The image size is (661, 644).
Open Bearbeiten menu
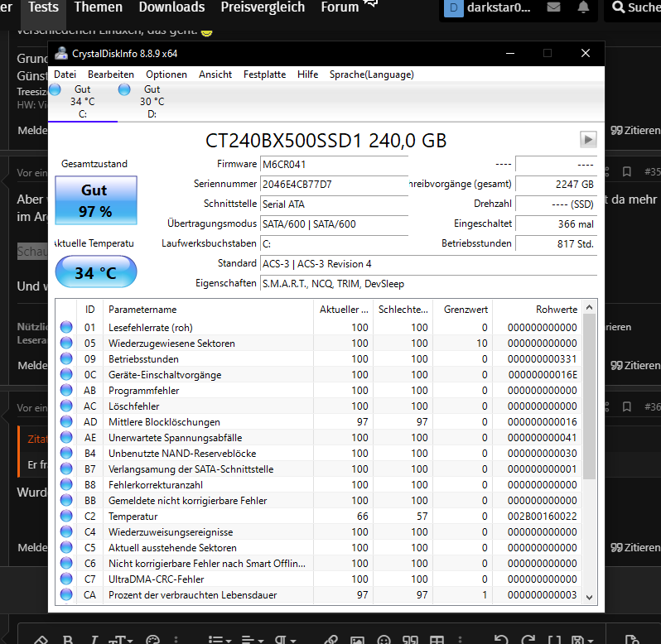pos(111,74)
